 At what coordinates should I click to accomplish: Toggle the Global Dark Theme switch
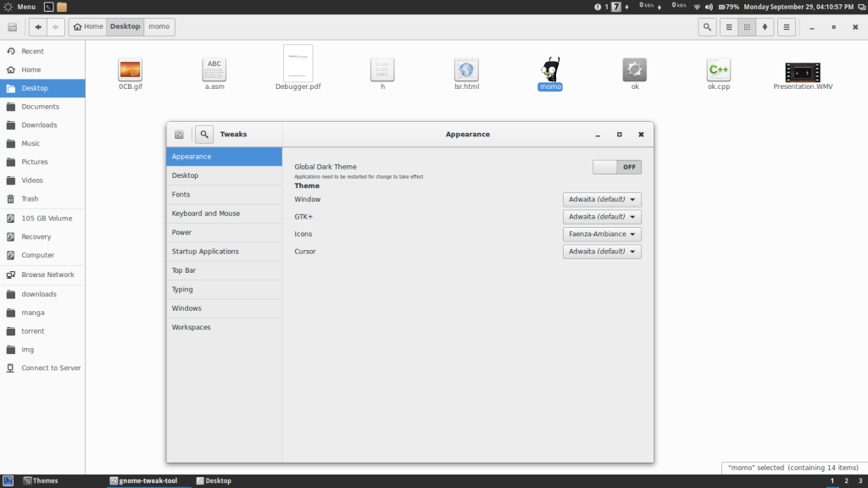[617, 167]
